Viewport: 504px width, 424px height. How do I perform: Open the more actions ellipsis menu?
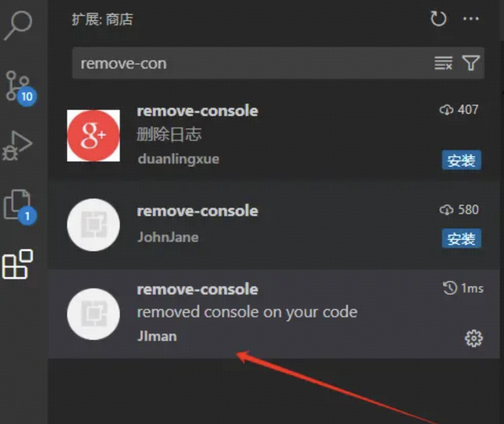(x=471, y=19)
